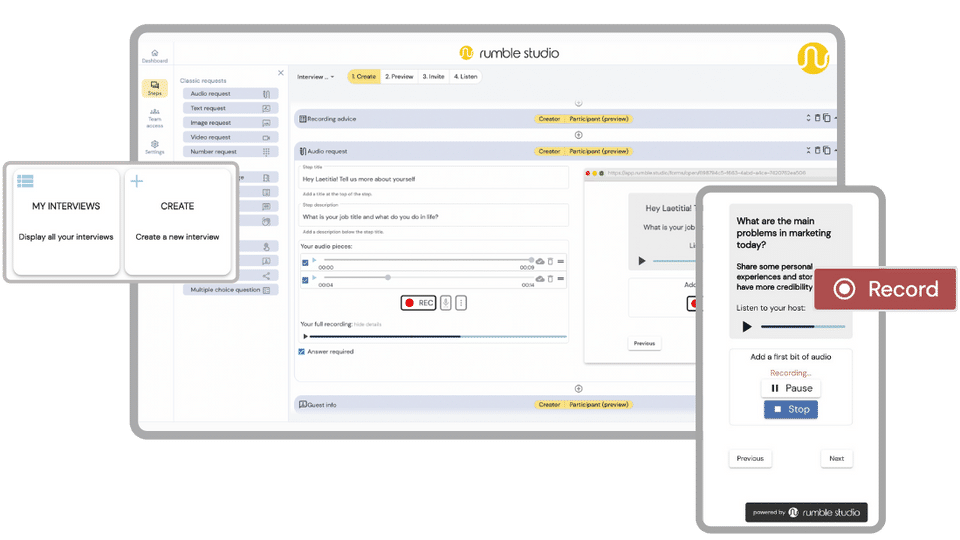Grab the second audio piece reorder handle
This screenshot has width=960, height=540.
[561, 279]
